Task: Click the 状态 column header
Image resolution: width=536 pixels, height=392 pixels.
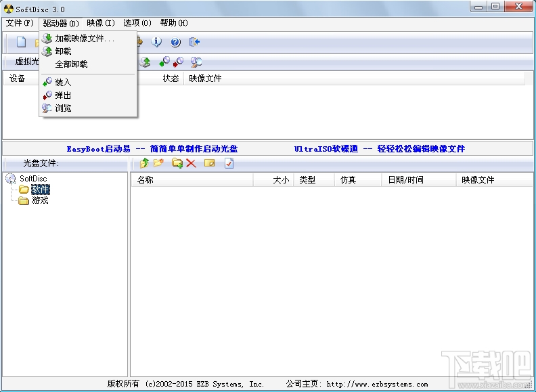Action: (x=171, y=79)
